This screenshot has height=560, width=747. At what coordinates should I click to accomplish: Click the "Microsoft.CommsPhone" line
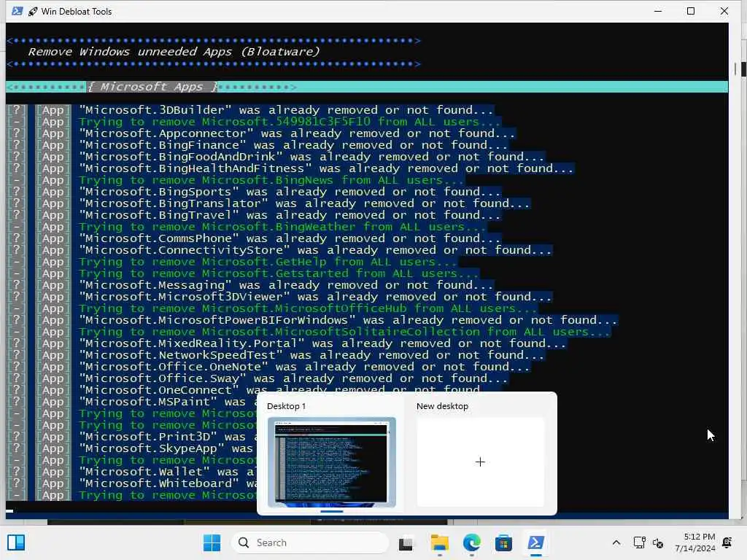coord(290,238)
